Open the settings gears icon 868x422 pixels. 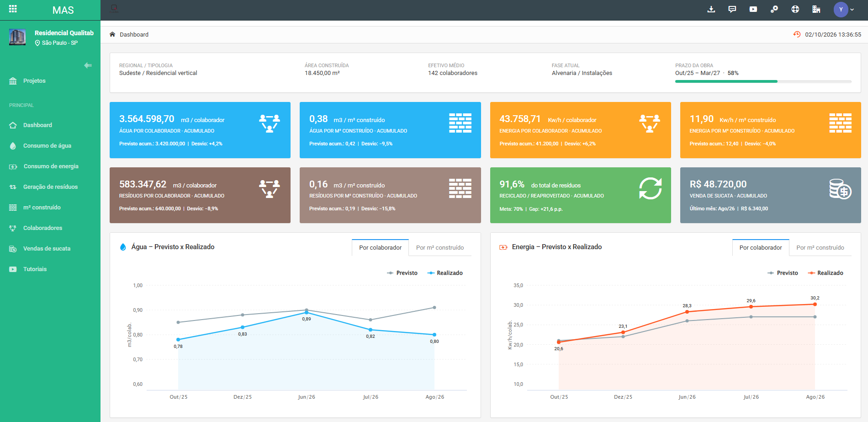(774, 9)
